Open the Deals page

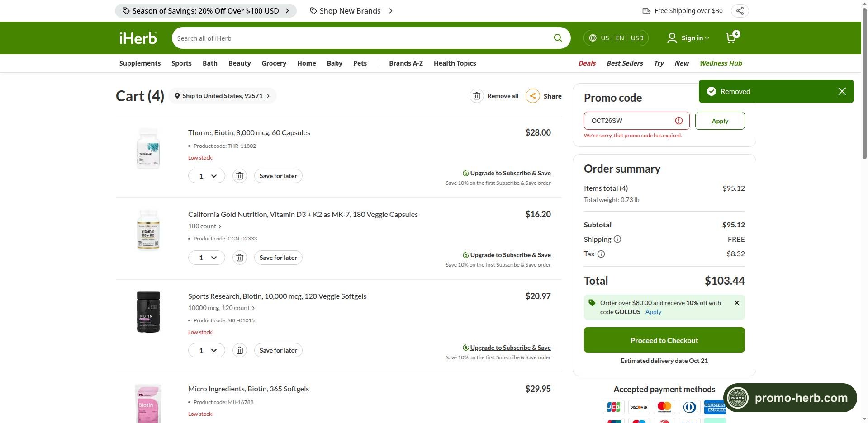pos(587,63)
